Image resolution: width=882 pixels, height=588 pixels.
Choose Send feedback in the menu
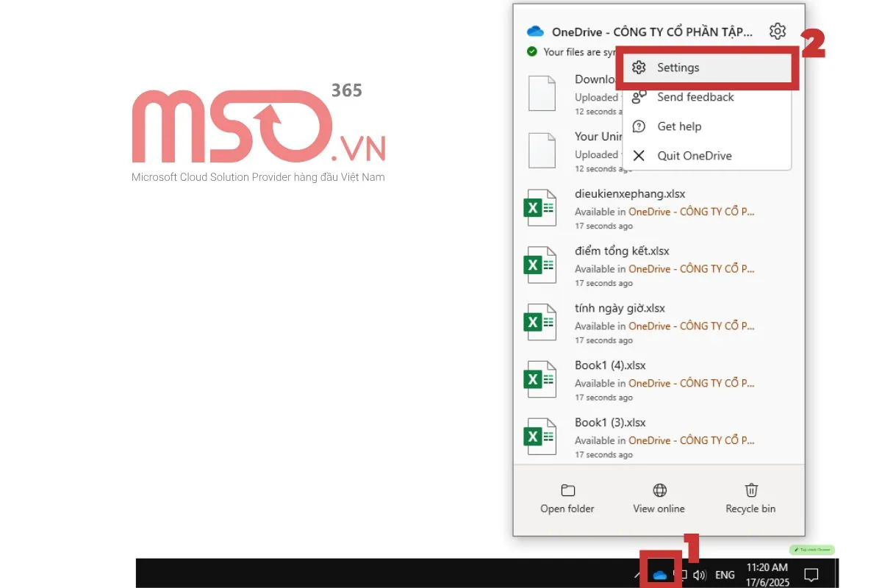[x=695, y=97]
